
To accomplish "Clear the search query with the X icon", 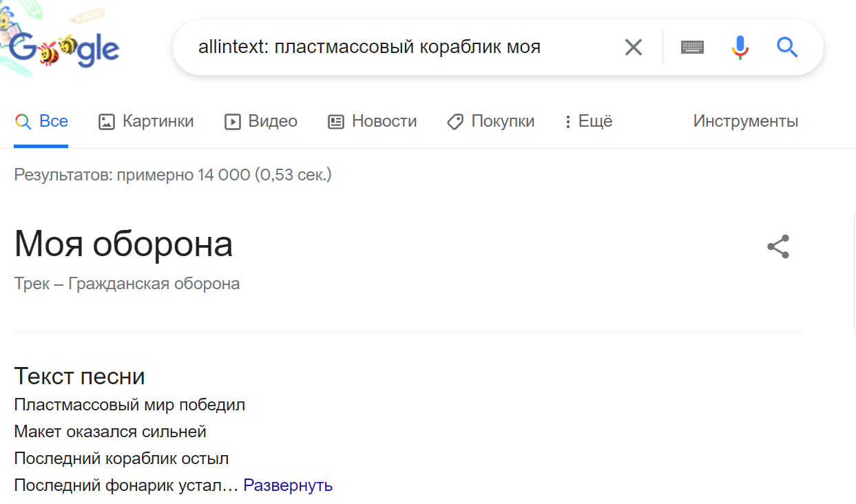I will click(633, 48).
